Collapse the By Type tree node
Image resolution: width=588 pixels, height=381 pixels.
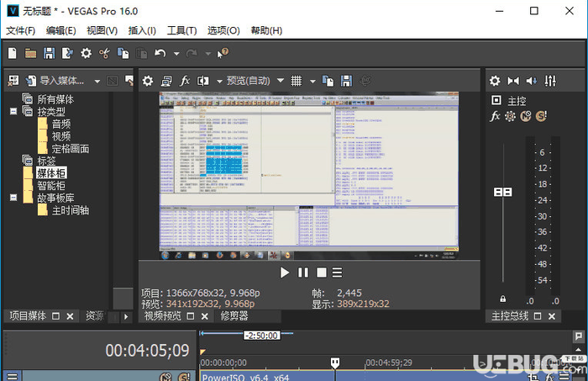pyautogui.click(x=13, y=112)
